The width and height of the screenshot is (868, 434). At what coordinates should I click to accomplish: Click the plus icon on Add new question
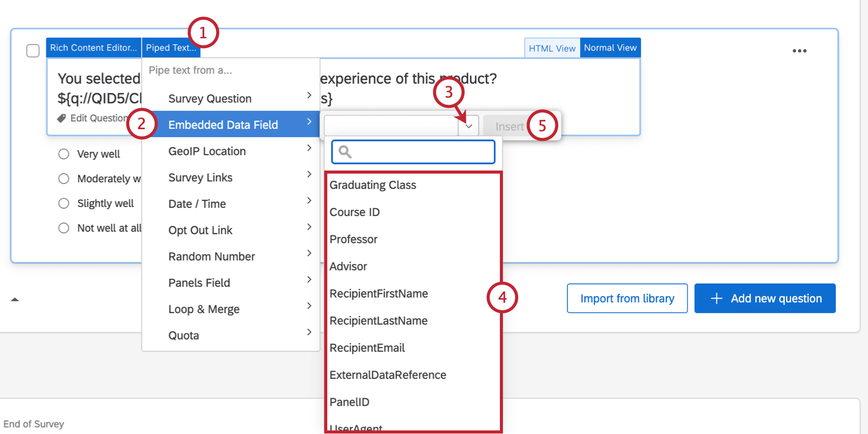[x=716, y=298]
